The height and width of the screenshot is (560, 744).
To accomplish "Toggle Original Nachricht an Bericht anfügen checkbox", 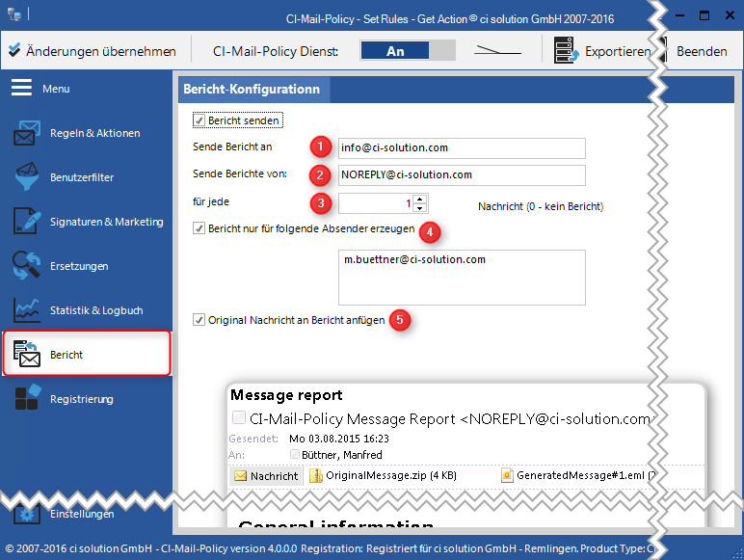I will (199, 320).
